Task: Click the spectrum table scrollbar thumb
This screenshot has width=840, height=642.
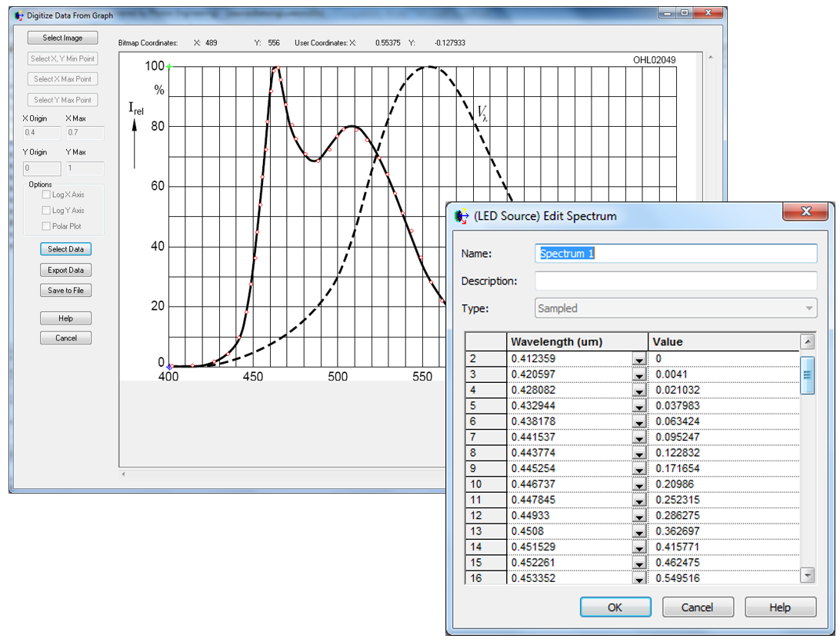Action: point(808,375)
